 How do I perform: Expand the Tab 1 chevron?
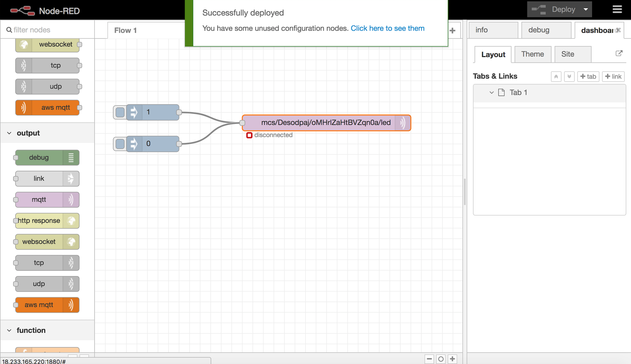tap(491, 93)
